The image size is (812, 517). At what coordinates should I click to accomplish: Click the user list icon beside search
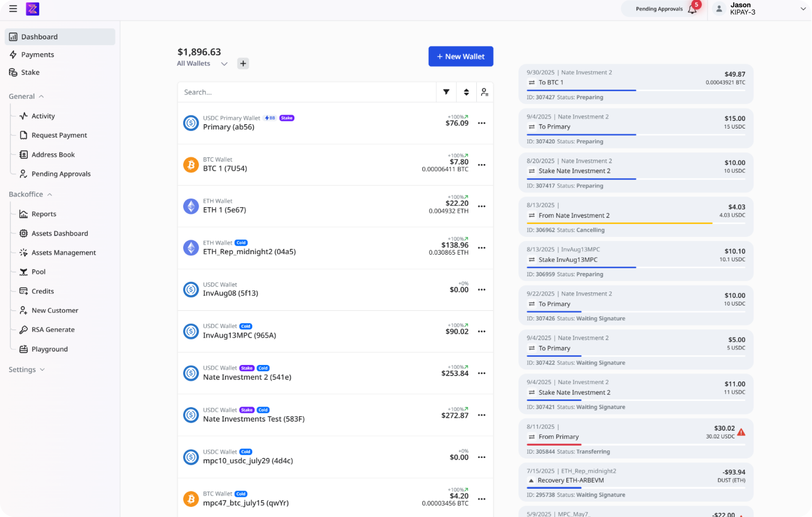point(484,92)
